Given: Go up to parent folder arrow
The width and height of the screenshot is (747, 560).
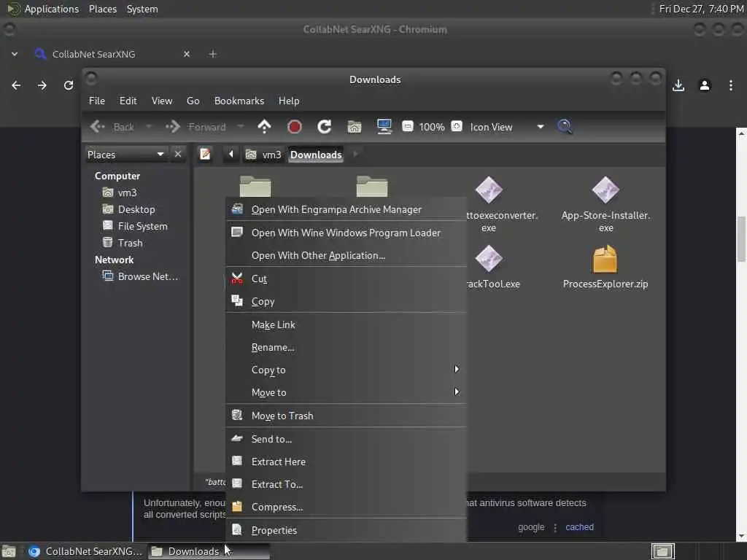Looking at the screenshot, I should [x=264, y=127].
